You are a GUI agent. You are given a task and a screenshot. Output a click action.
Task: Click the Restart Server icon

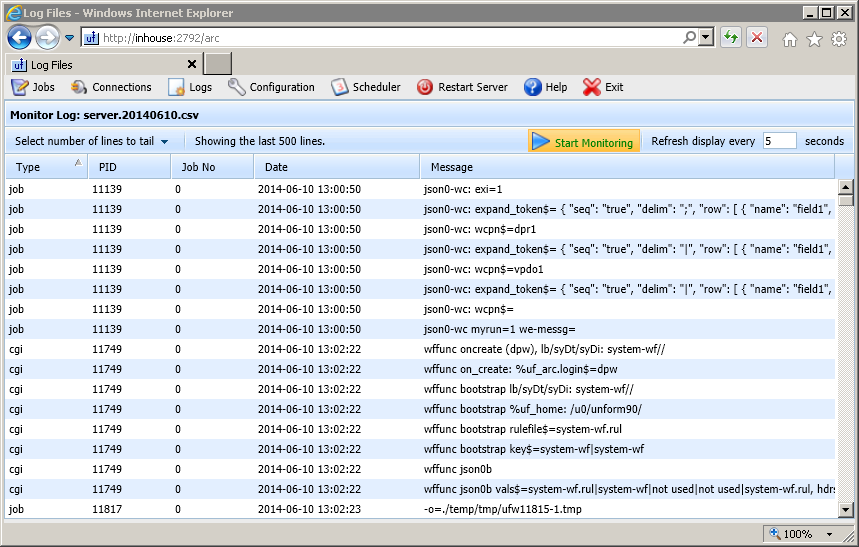point(425,87)
